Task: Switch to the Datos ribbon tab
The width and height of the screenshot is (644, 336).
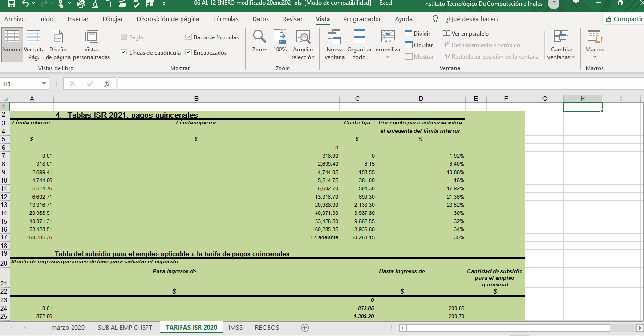Action: [261, 19]
